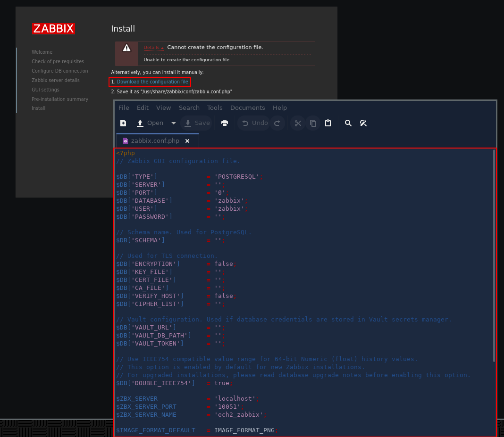Open the Tools menu

215,107
